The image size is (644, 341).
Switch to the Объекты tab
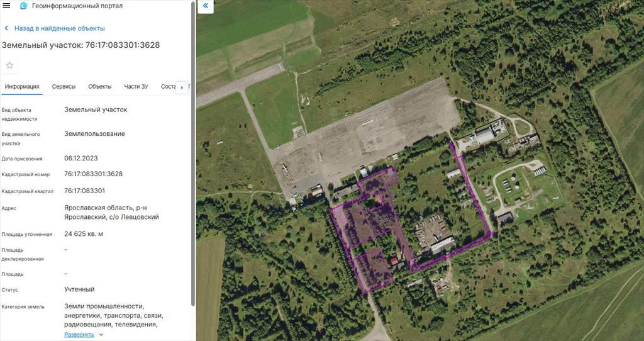pyautogui.click(x=100, y=87)
